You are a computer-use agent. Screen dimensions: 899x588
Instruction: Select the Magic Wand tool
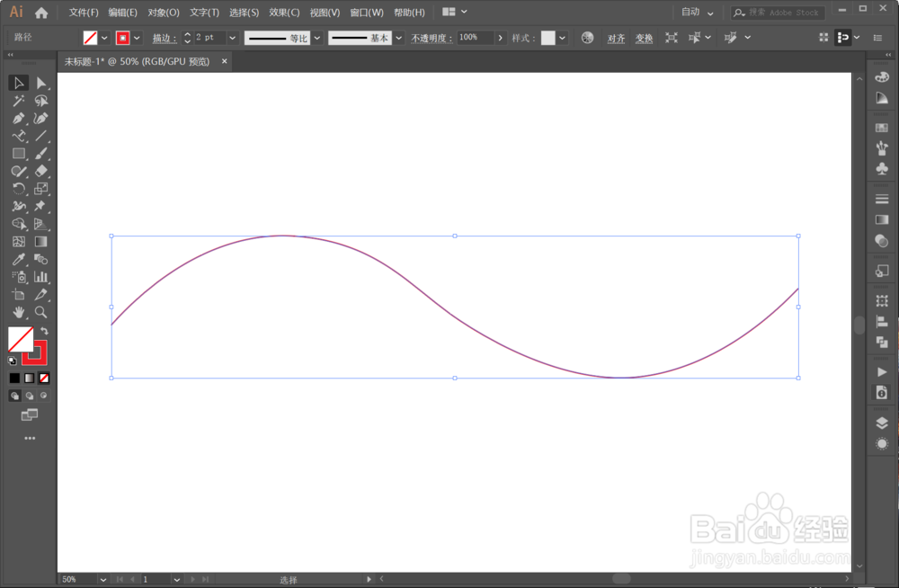click(18, 101)
